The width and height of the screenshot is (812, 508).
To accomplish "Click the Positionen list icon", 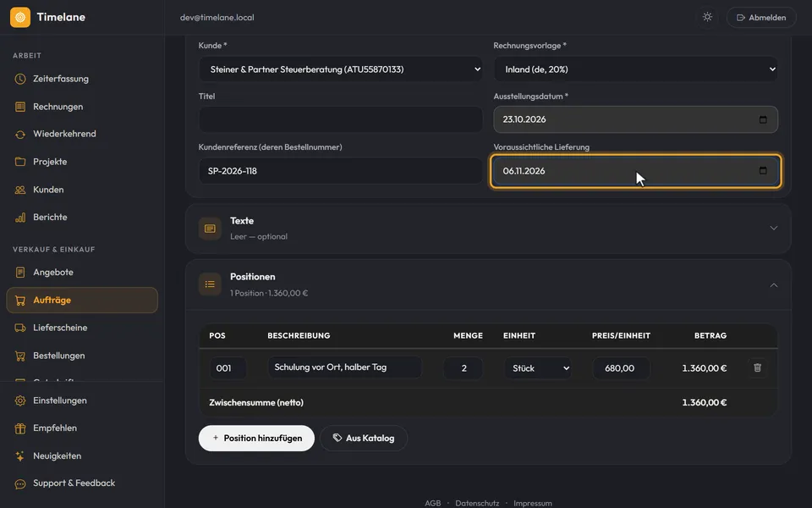I will (x=210, y=284).
